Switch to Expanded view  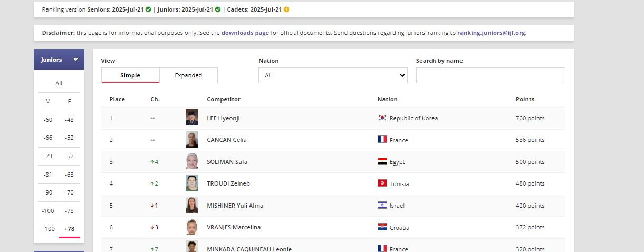188,75
